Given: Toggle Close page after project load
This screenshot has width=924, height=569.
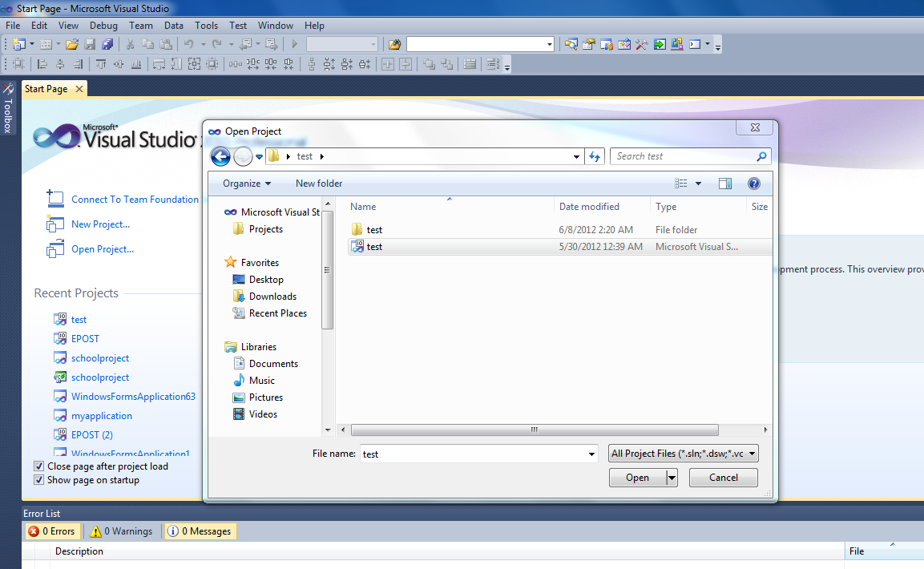Looking at the screenshot, I should pos(39,466).
